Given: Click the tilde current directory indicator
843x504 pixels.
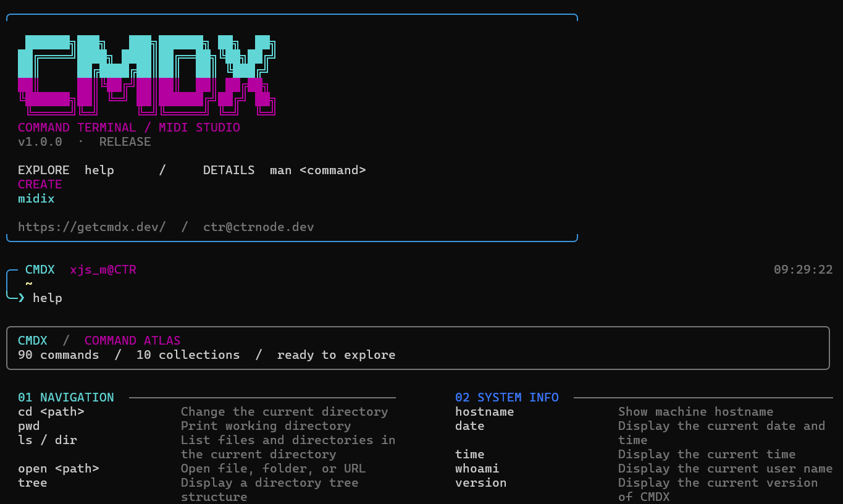Looking at the screenshot, I should 28,283.
